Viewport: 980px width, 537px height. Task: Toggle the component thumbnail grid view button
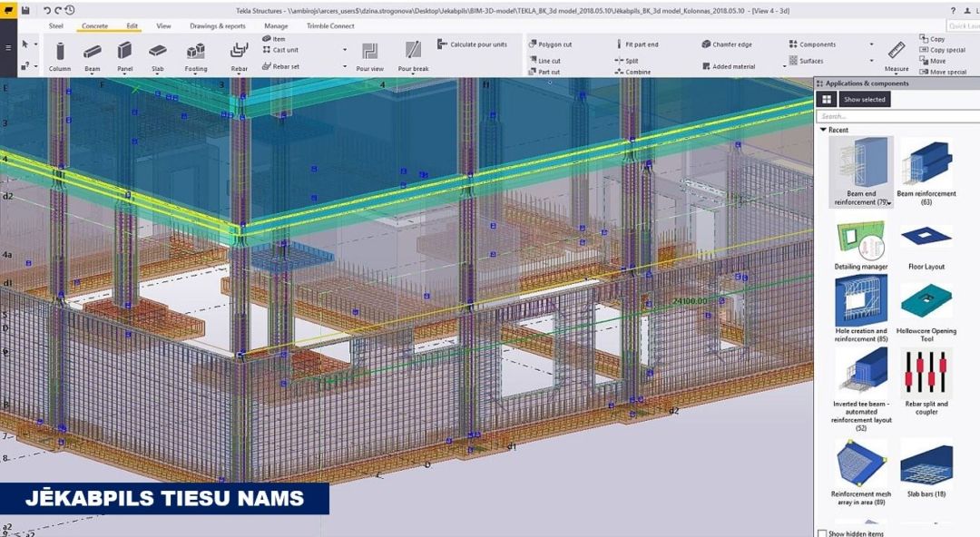tap(826, 100)
